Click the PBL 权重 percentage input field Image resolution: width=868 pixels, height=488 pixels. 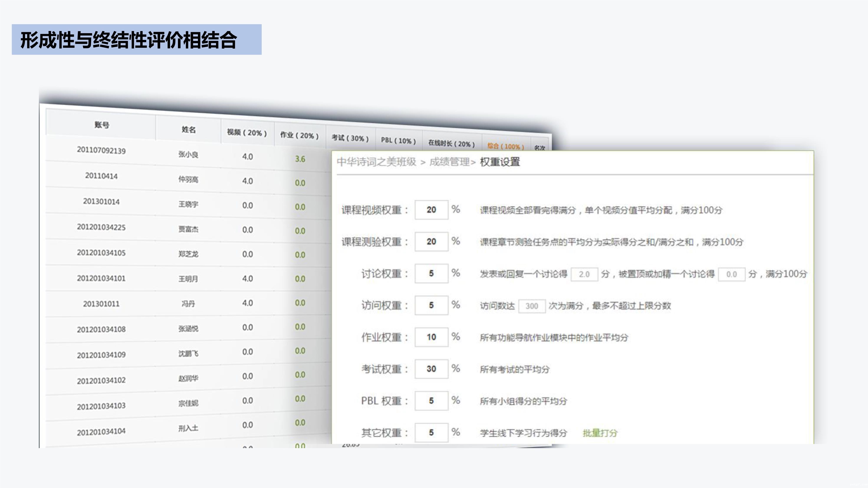point(431,401)
